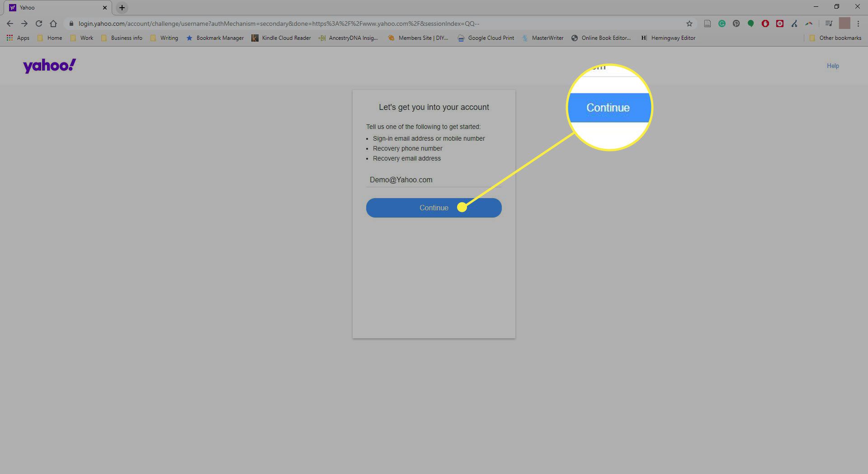Expand the Other bookmarks folder
The image size is (868, 474).
pyautogui.click(x=835, y=38)
